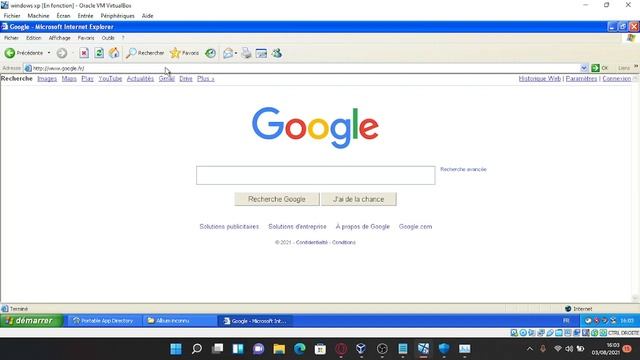The height and width of the screenshot is (360, 640).
Task: Open the Drive link
Action: click(x=186, y=79)
